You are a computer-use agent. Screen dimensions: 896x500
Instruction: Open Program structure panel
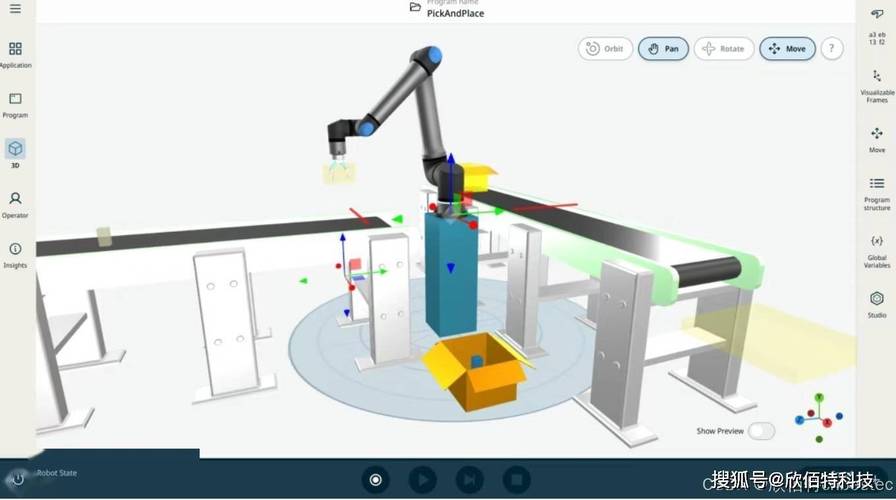(877, 194)
